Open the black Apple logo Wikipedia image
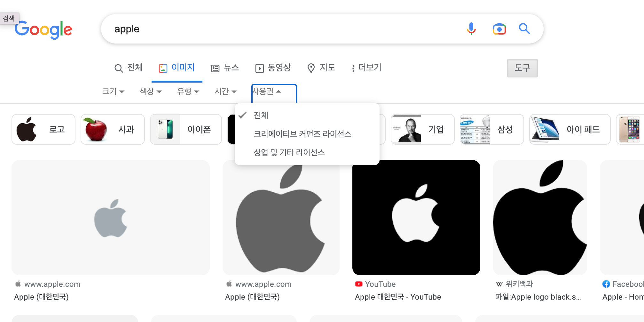 tap(540, 218)
